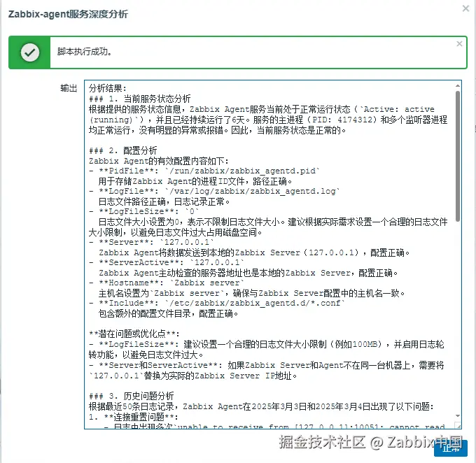Click the line starting '根据最近50条日志记录'
Image resolution: width=476 pixels, height=463 pixels.
[261, 406]
